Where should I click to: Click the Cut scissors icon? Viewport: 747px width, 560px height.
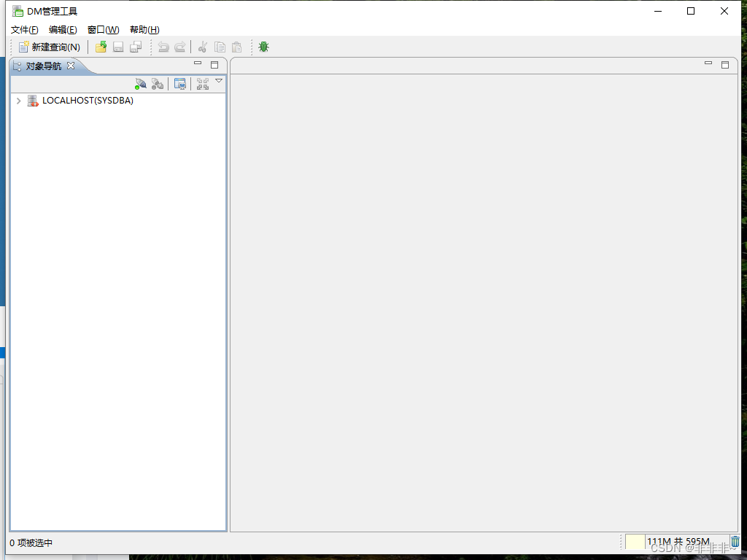pos(203,47)
